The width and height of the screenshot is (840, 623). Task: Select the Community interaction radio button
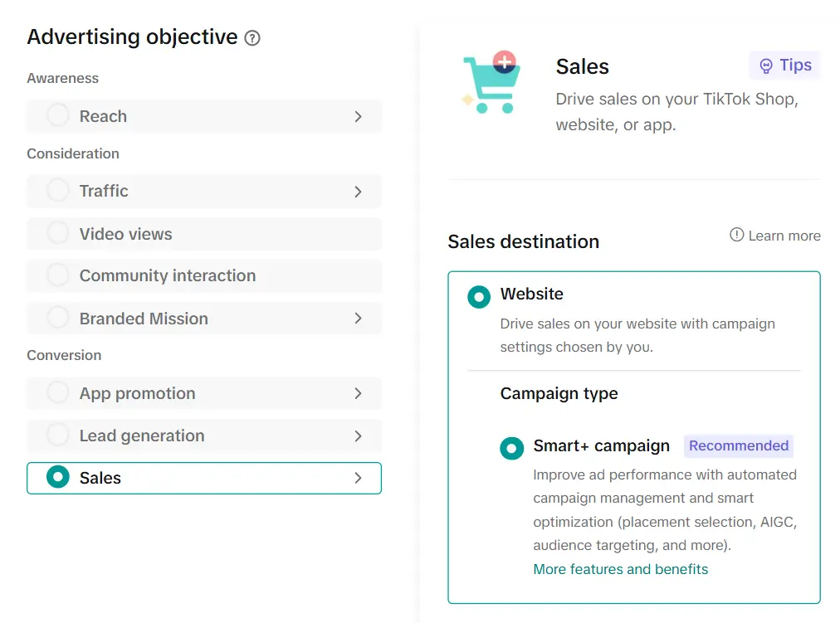tap(58, 275)
